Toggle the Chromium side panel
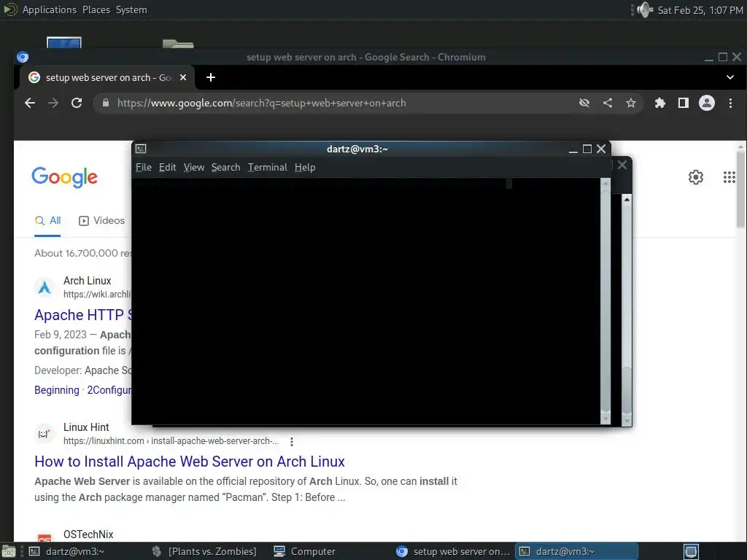The height and width of the screenshot is (560, 747). [x=683, y=103]
